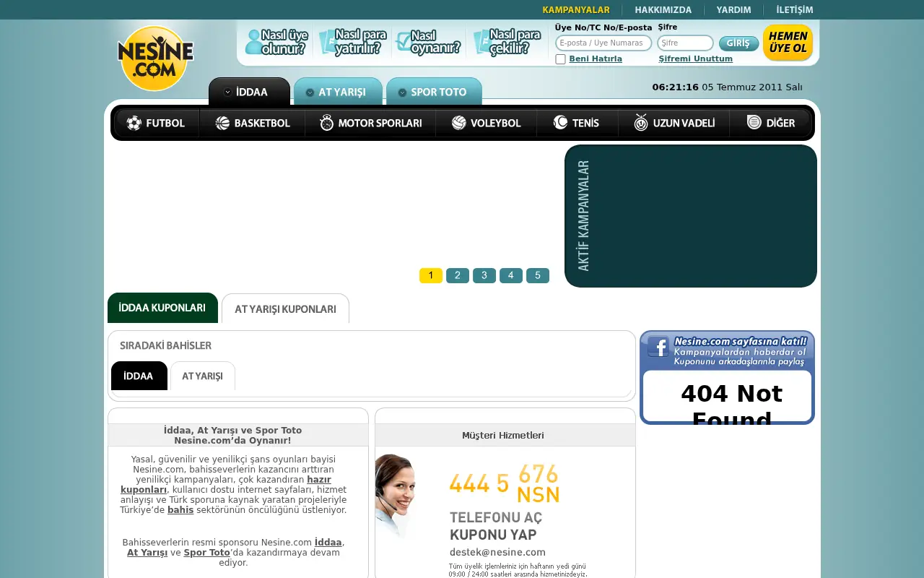Click the football icon beside Futbol
Image resolution: width=924 pixels, height=578 pixels.
point(134,124)
